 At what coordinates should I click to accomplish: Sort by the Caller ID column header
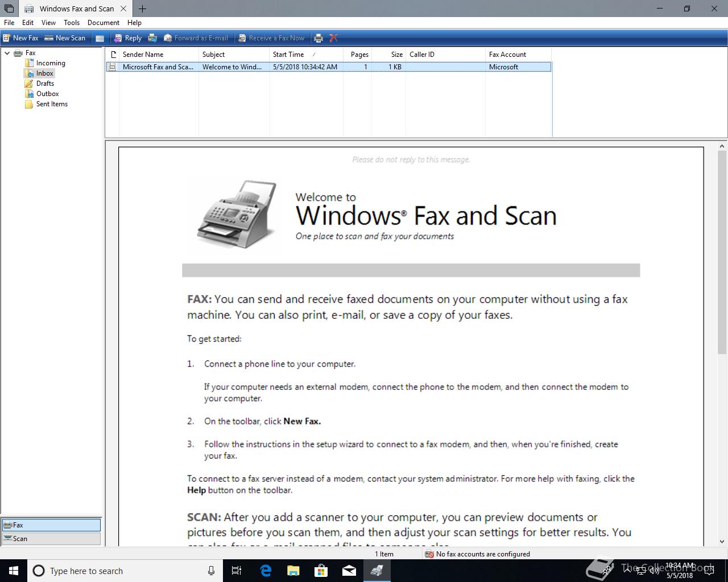[x=445, y=55]
